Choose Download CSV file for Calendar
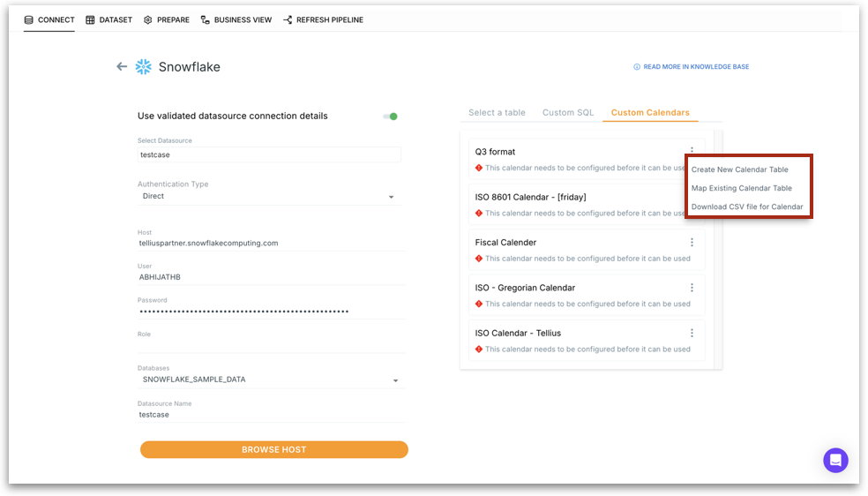Screen dimensions: 868x496 tap(747, 207)
